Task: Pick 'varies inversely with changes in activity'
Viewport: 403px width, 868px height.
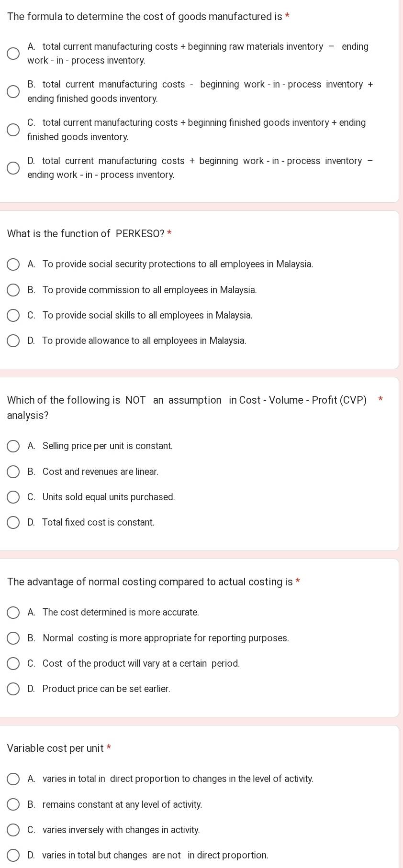Action: pos(13,830)
